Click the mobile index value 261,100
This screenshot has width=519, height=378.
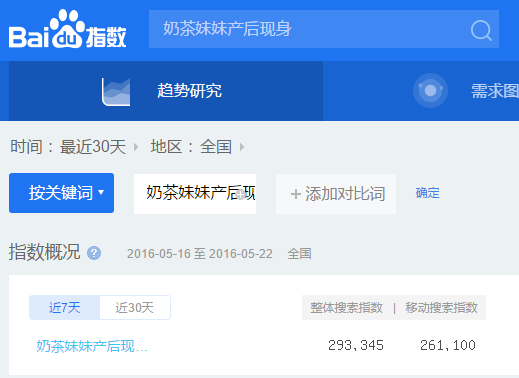(448, 345)
